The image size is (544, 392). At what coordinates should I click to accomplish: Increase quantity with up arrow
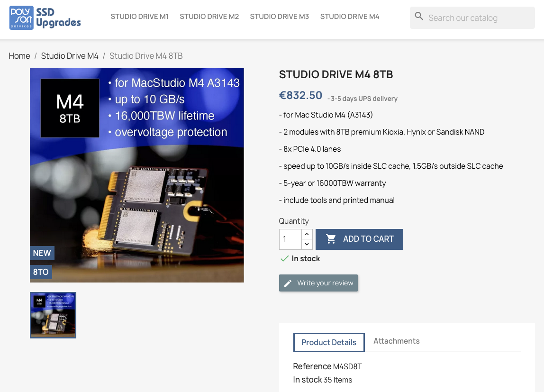click(x=307, y=234)
